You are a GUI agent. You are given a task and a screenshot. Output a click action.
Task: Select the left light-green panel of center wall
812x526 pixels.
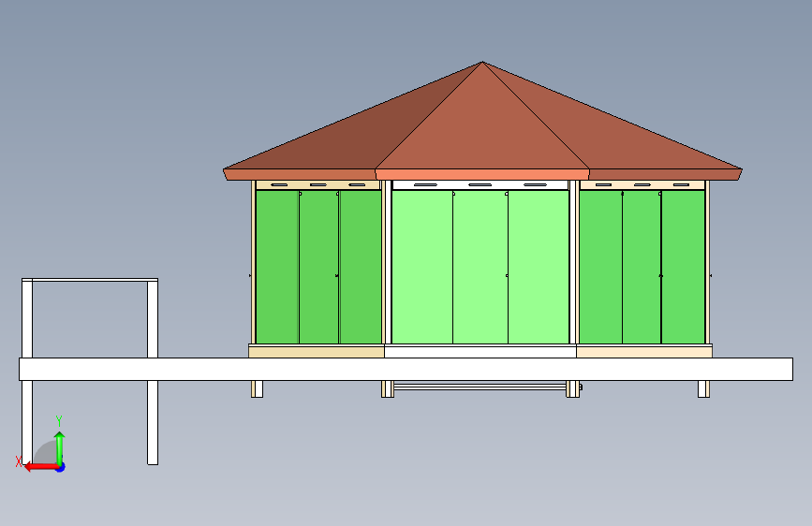(x=422, y=267)
